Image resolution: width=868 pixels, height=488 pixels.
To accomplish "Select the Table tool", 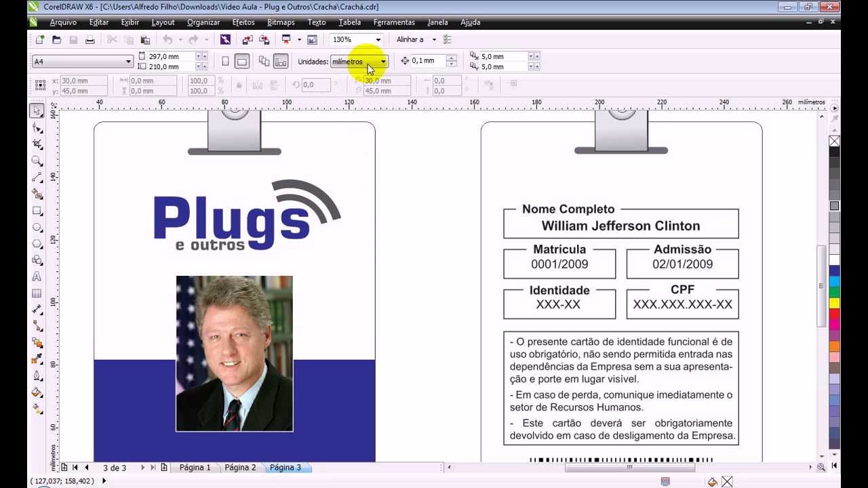I will point(37,293).
